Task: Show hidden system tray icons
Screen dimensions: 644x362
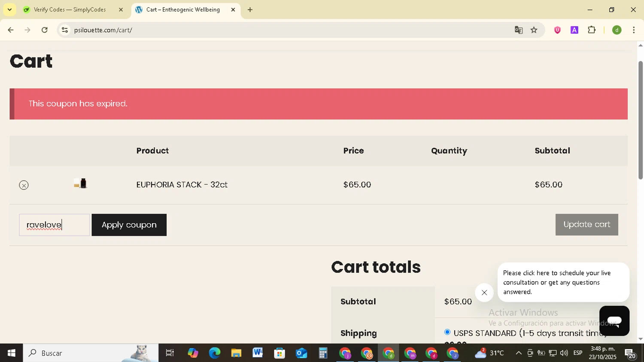Action: (x=519, y=353)
